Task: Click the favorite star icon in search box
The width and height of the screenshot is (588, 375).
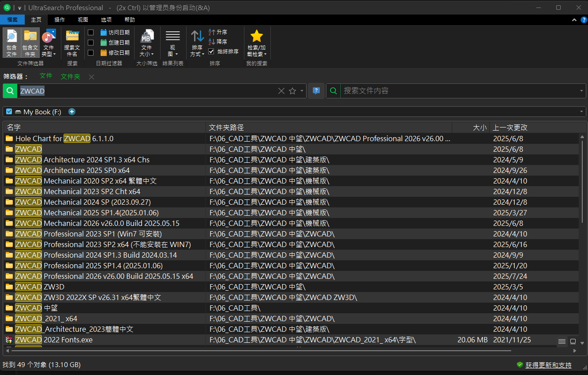Action: click(292, 91)
